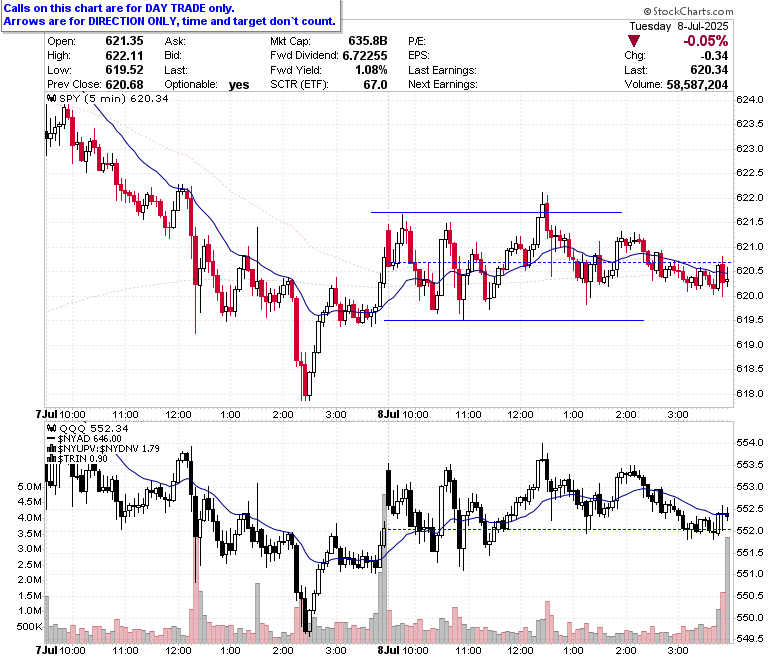Click the Open price value 621.35
780x659 pixels.
coord(124,41)
